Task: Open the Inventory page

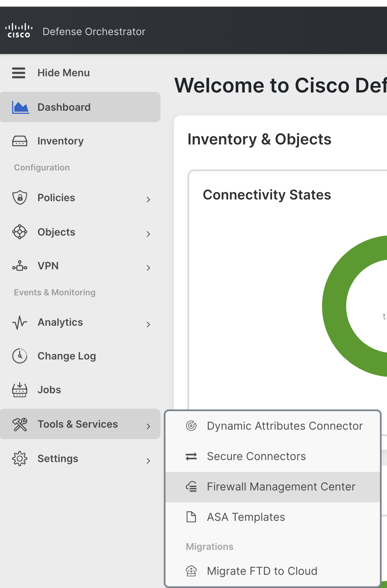Action: (x=80, y=141)
